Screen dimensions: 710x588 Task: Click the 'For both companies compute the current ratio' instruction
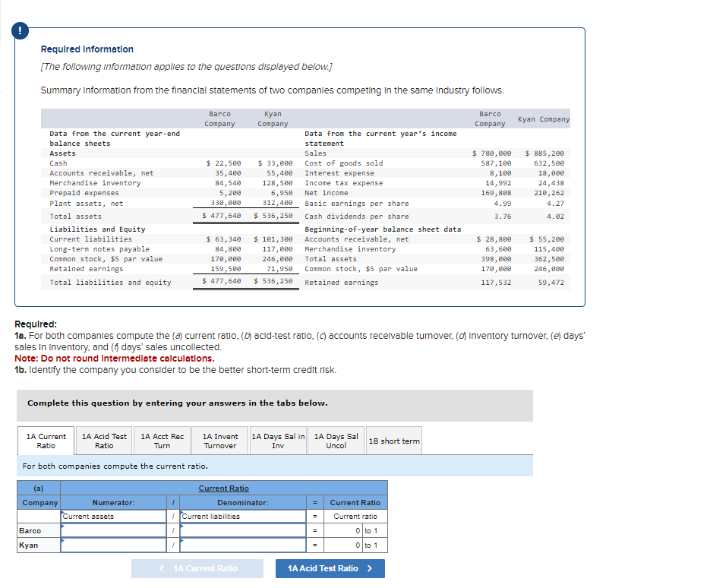[x=115, y=466]
